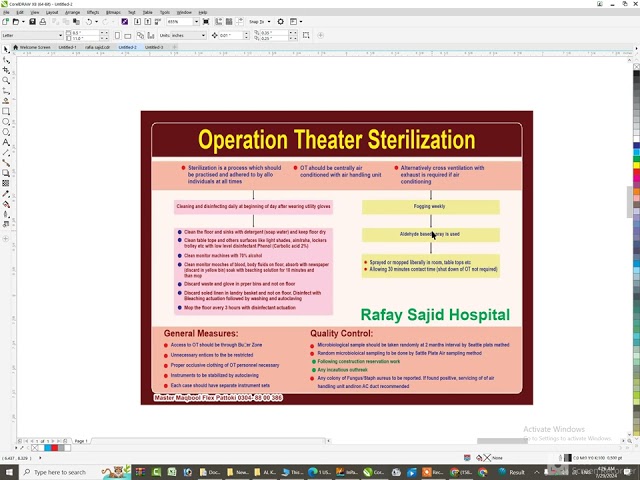Select the Interactive Fill tool

coord(6,204)
